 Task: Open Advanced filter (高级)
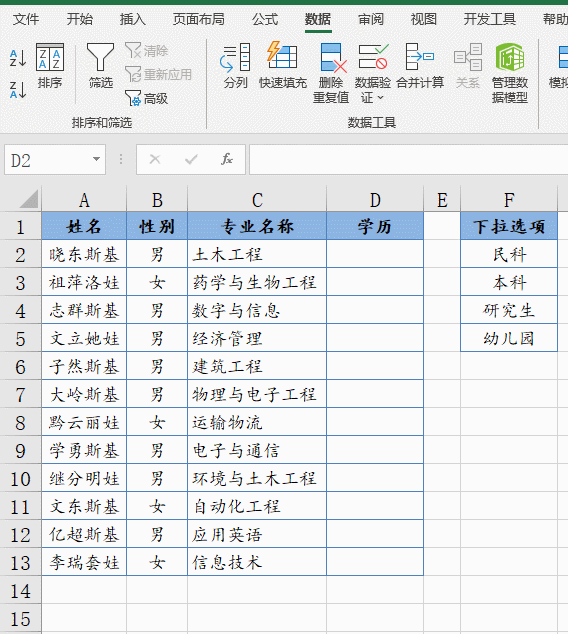[x=146, y=98]
